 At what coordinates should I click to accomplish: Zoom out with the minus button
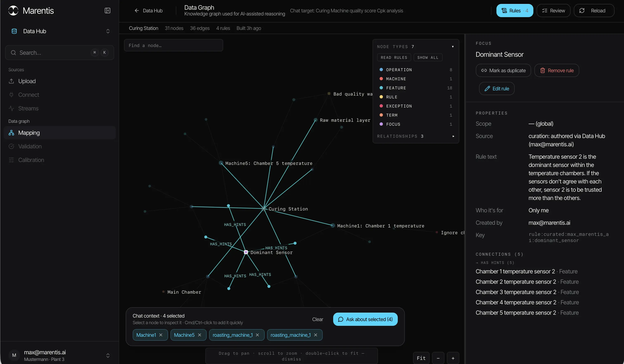coord(438,358)
